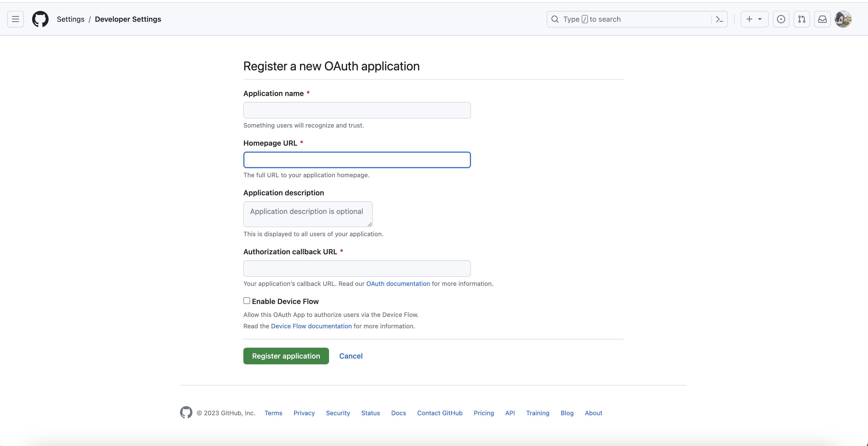This screenshot has height=446, width=868.
Task: Expand the plus create-new dropdown
Action: pyautogui.click(x=754, y=19)
